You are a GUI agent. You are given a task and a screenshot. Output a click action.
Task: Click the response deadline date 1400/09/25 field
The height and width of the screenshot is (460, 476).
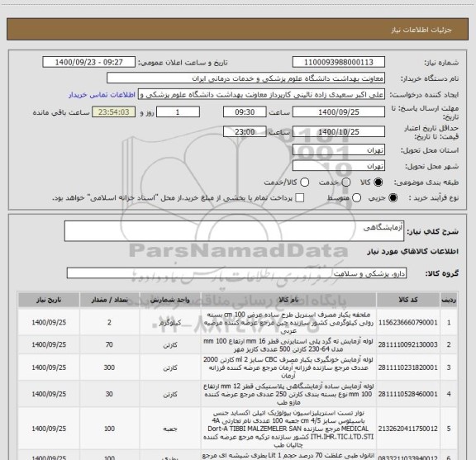pyautogui.click(x=339, y=112)
